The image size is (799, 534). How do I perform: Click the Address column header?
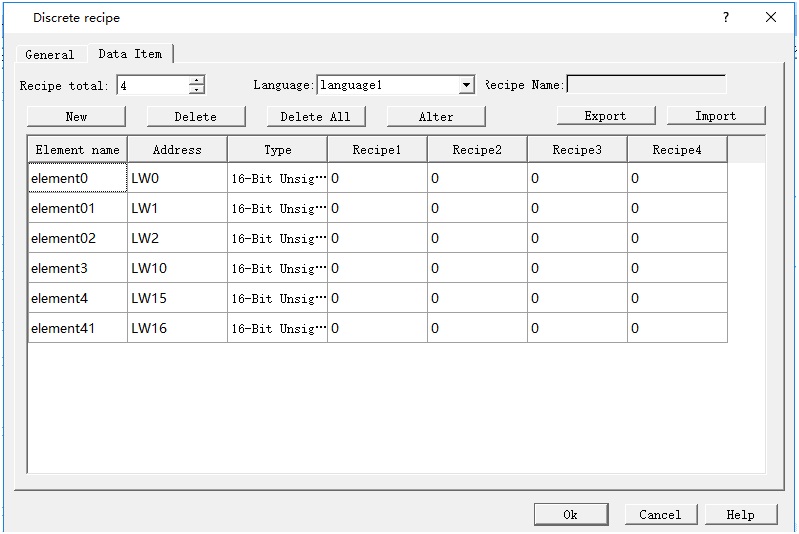tap(177, 150)
